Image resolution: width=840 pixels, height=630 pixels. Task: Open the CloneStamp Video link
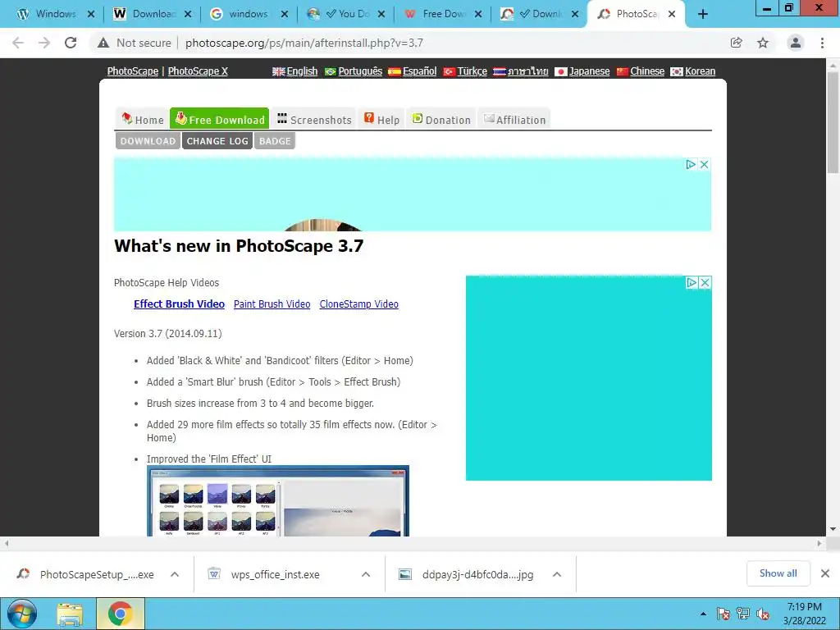(x=359, y=304)
